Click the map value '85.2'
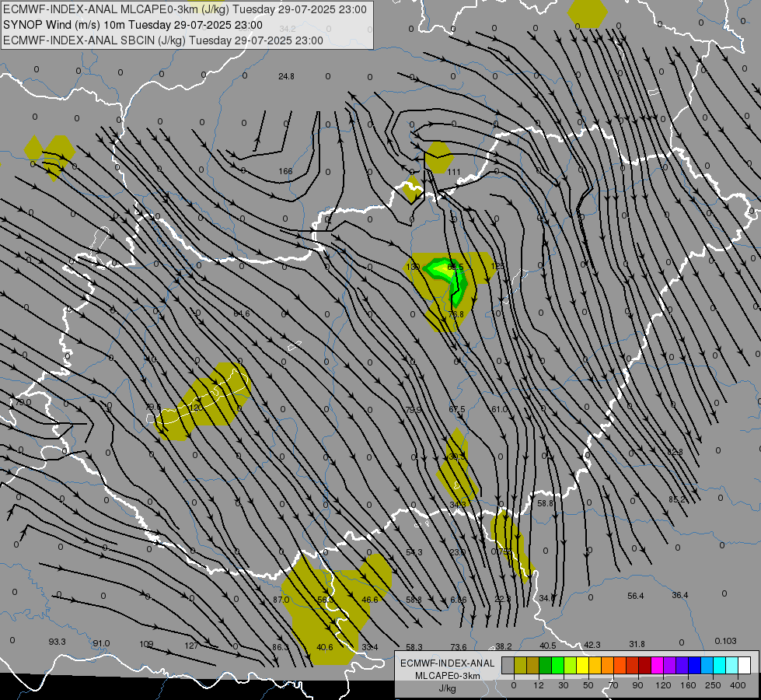 pyautogui.click(x=676, y=499)
